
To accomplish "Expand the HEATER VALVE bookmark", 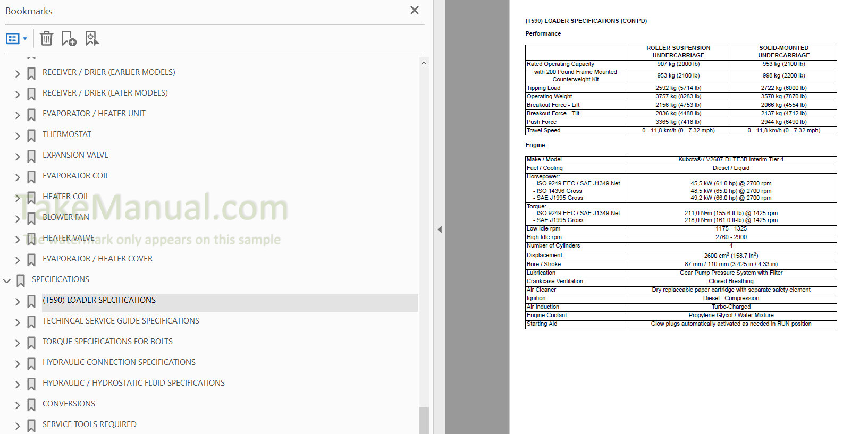I will click(18, 240).
